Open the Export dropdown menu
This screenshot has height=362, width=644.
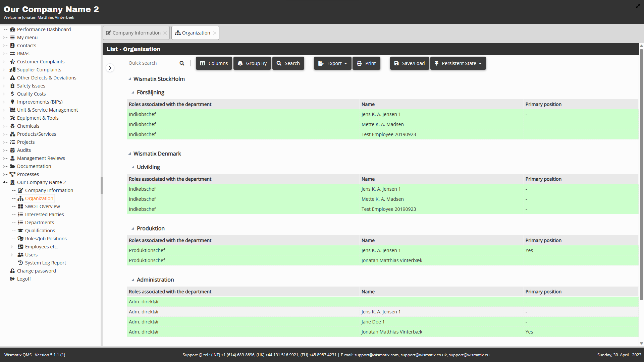point(333,63)
